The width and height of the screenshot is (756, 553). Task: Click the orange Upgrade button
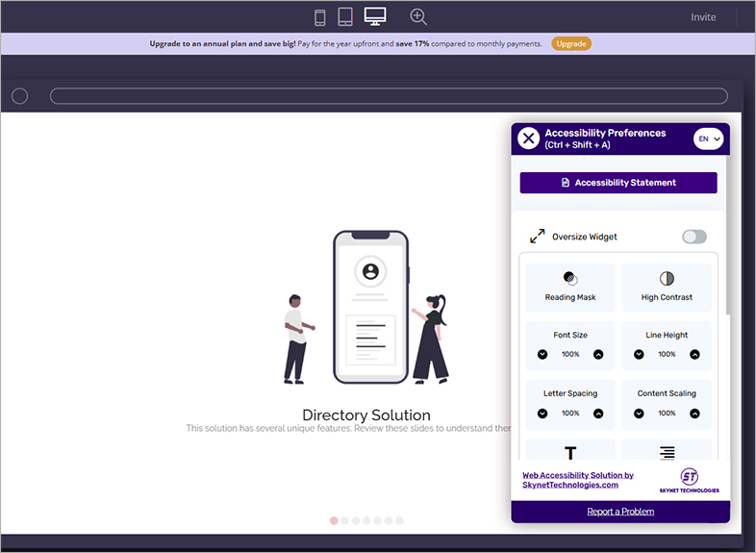coord(571,44)
